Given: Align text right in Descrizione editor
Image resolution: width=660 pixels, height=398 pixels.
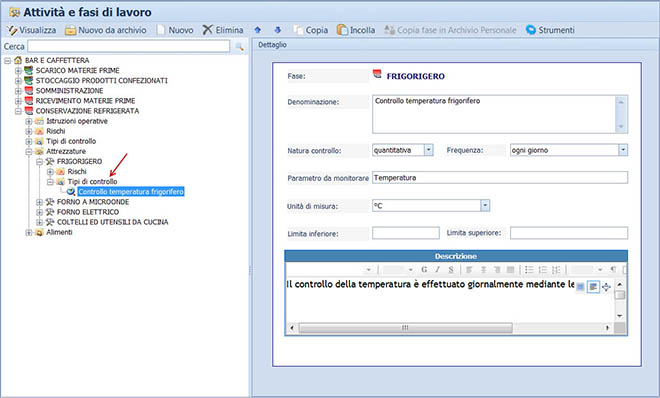Looking at the screenshot, I should 497,270.
